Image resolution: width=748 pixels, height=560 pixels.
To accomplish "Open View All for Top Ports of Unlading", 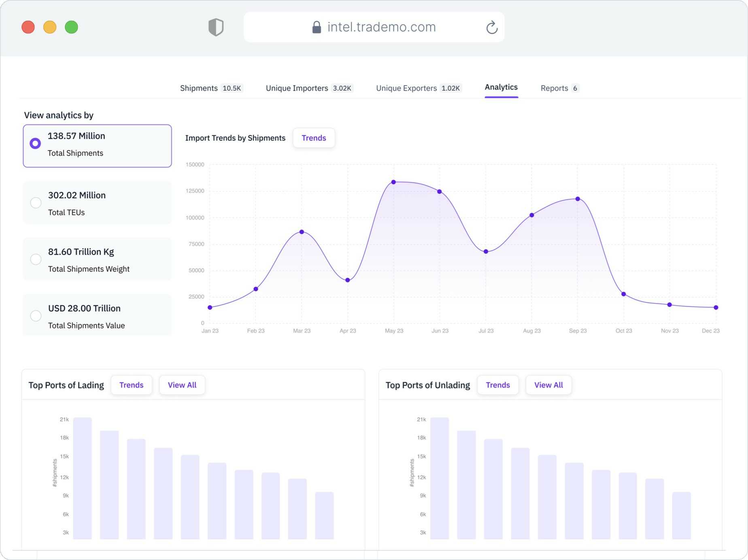I will pyautogui.click(x=548, y=385).
